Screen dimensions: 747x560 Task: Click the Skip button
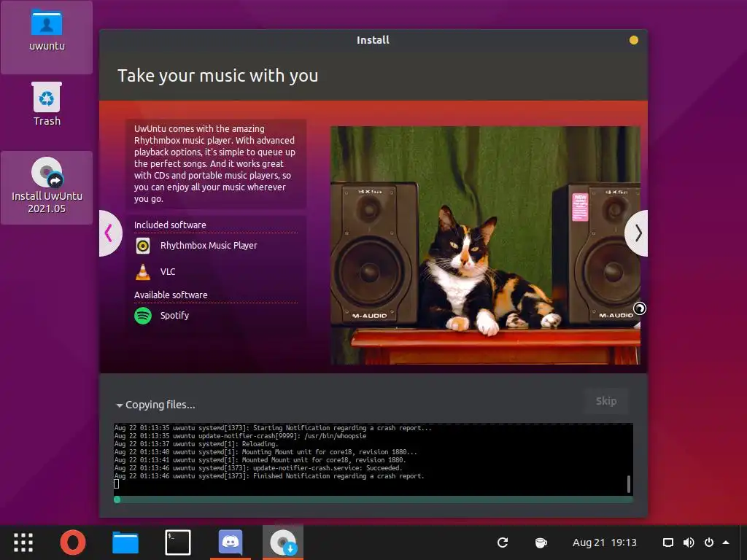click(x=606, y=402)
